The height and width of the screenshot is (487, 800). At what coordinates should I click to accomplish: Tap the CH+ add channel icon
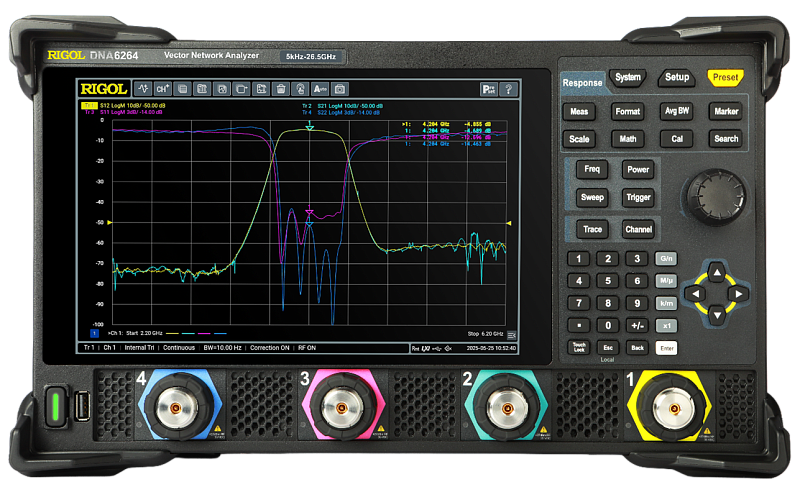point(163,89)
